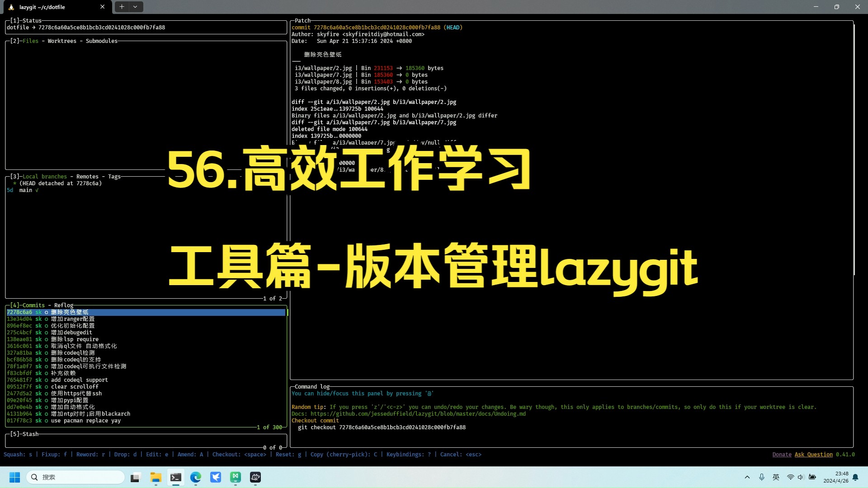Open the volume tray icon
Screen dimensions: 868x488
[801, 477]
